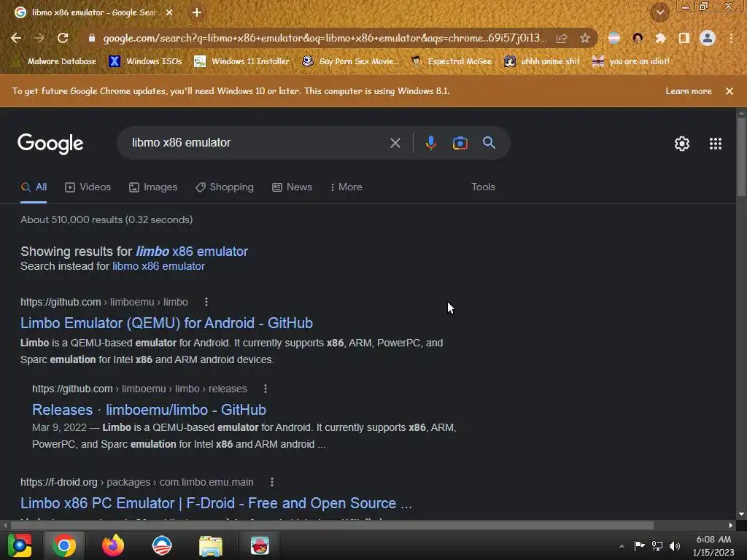Open Chrome's three-dot menu
Viewport: 747px width, 560px height.
(731, 38)
